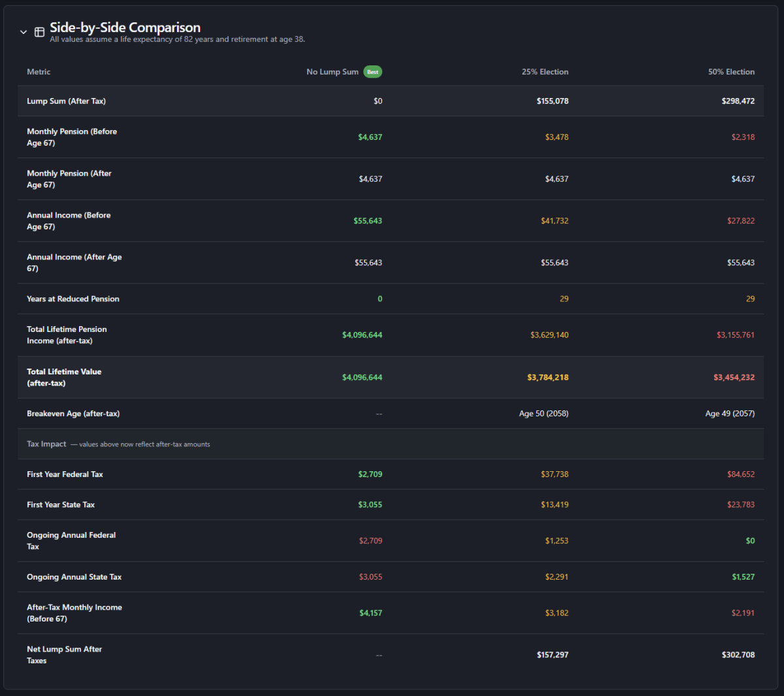Select the $1,527 ongoing state tax value

coord(743,577)
